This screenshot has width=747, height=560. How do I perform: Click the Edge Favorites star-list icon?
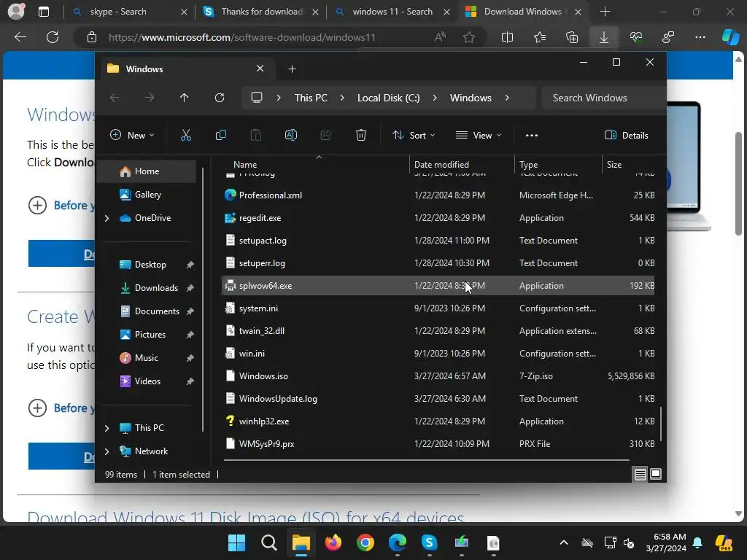[x=539, y=37]
